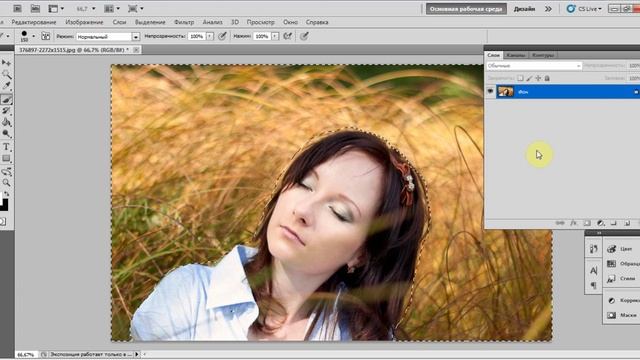Create a new group folder icon

613,223
